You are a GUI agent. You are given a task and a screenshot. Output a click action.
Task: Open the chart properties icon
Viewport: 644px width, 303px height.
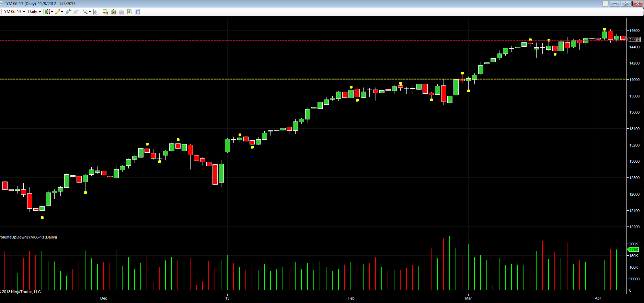pyautogui.click(x=137, y=12)
